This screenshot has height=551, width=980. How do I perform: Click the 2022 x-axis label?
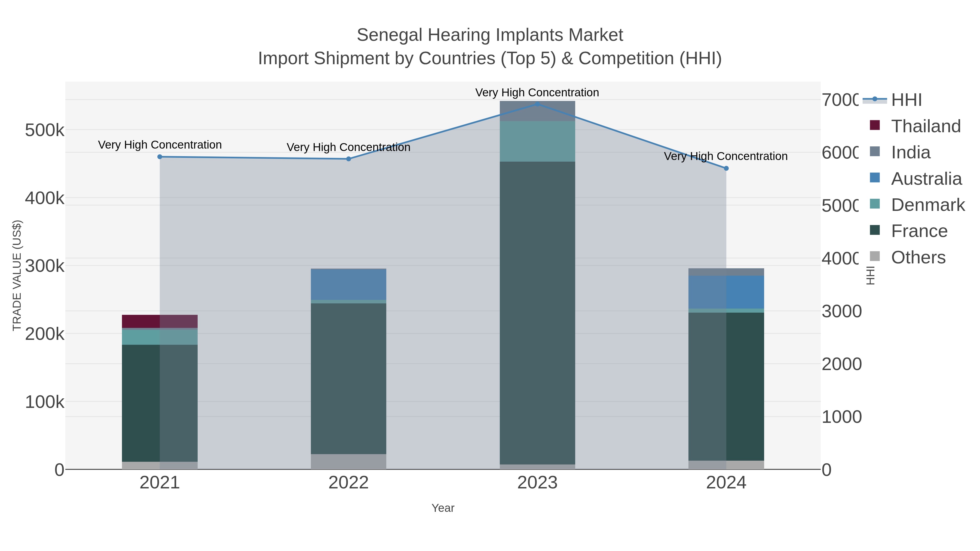pyautogui.click(x=348, y=483)
